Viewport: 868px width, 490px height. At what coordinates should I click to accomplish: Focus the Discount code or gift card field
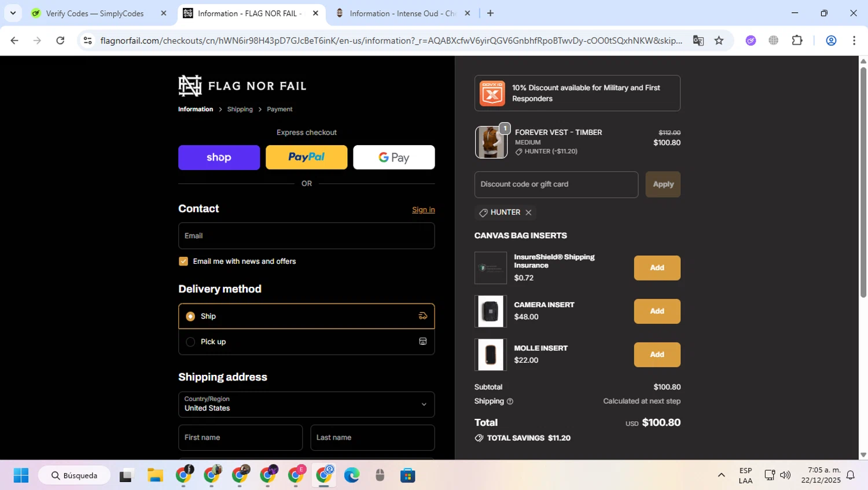[x=556, y=184]
